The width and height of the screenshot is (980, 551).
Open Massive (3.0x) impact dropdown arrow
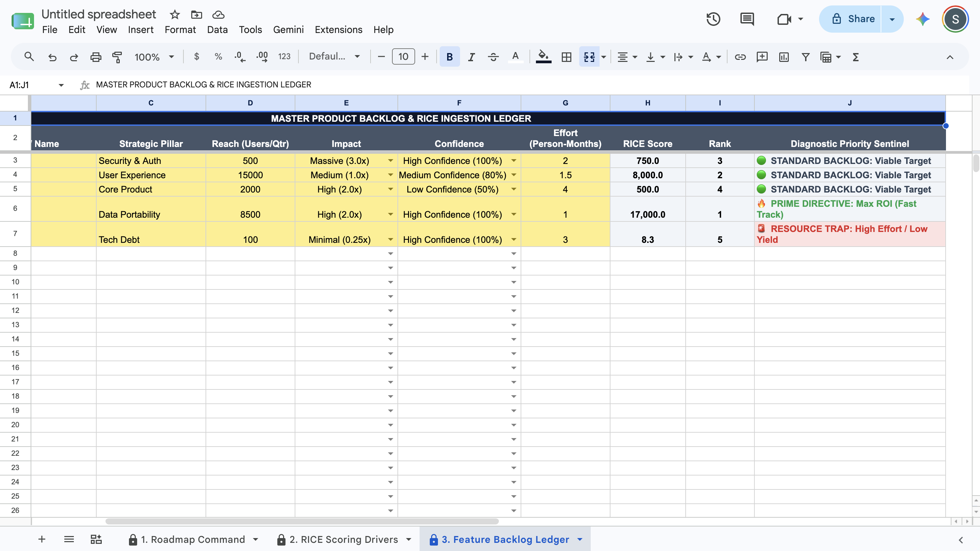coord(390,161)
